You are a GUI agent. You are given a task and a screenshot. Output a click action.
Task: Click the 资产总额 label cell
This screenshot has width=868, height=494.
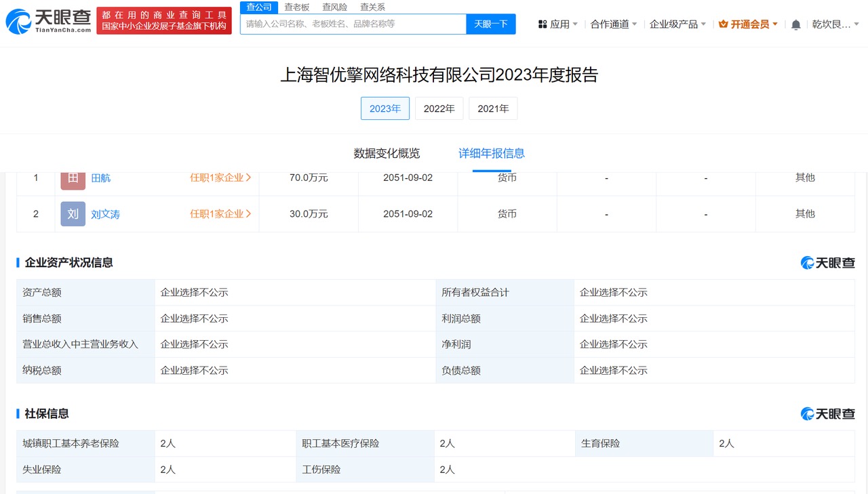coord(86,292)
